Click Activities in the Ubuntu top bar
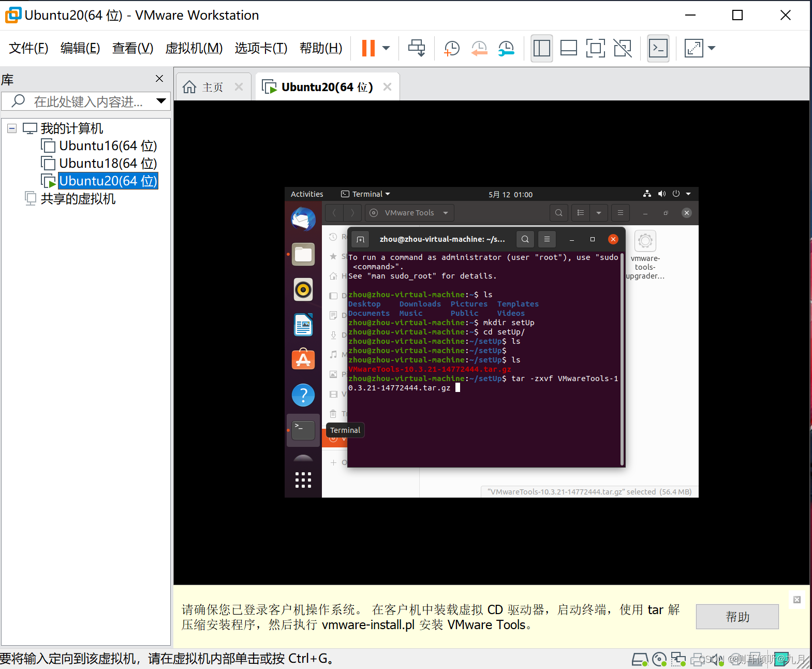The width and height of the screenshot is (812, 669). [x=307, y=194]
